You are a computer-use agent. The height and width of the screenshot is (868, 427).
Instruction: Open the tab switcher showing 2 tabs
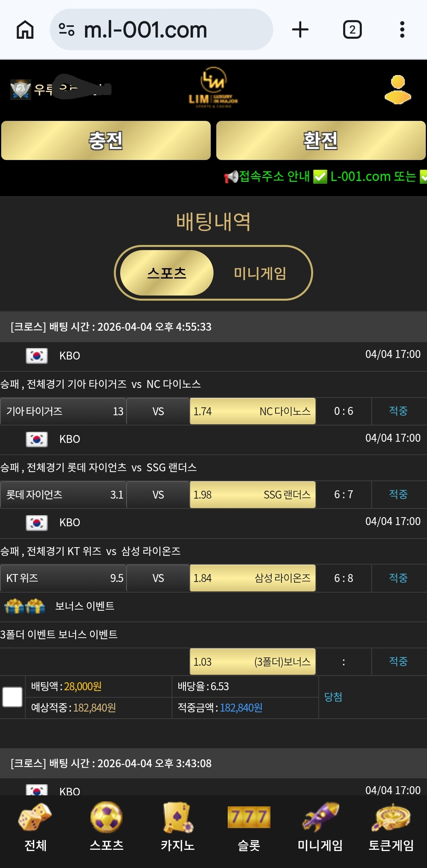coord(352,30)
